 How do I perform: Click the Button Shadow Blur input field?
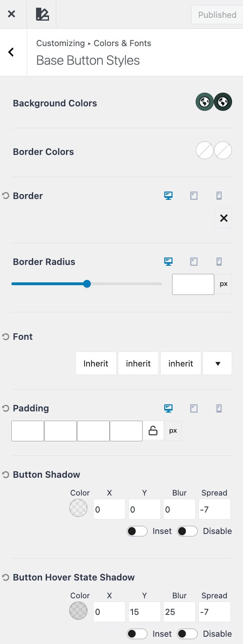tap(179, 509)
